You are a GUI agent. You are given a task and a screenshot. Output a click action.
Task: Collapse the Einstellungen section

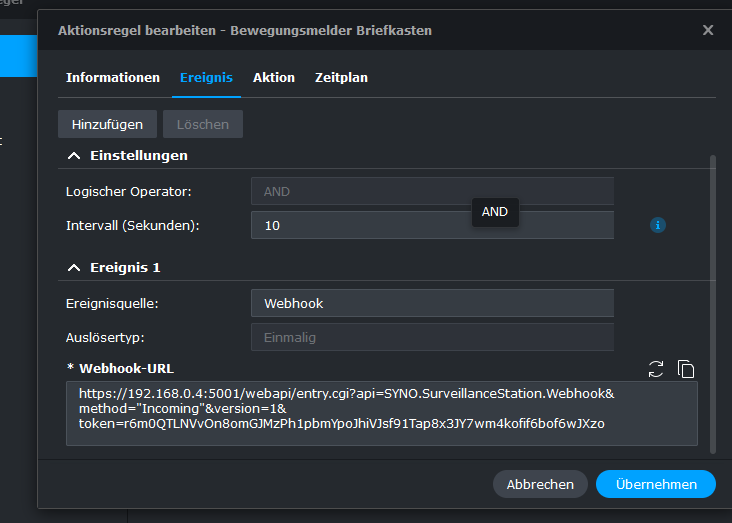tap(74, 156)
